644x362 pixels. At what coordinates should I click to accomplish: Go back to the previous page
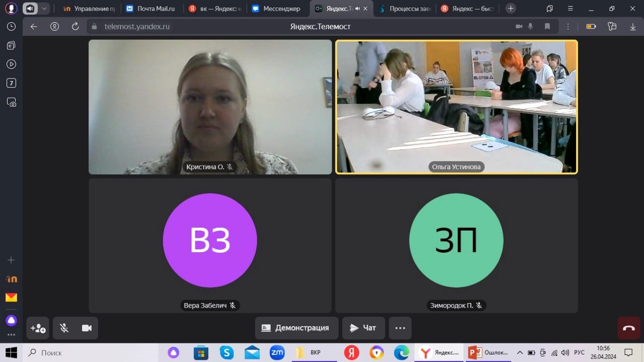(x=34, y=27)
